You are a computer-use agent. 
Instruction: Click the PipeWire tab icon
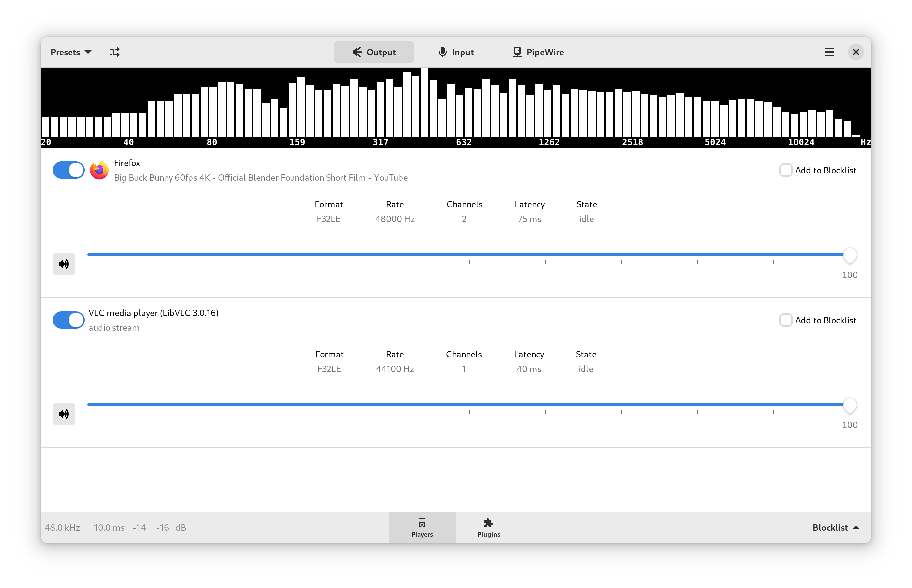(x=517, y=52)
